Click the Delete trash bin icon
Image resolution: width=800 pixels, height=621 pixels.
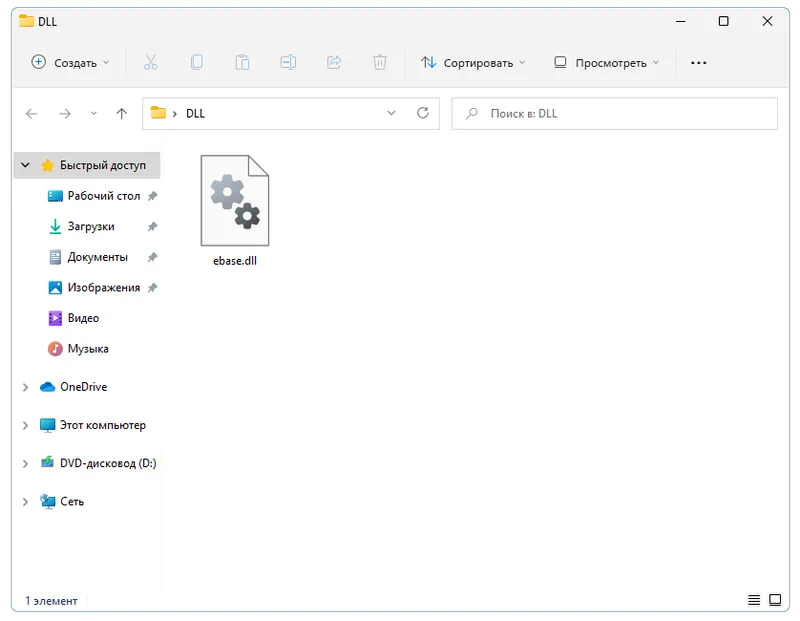point(380,63)
